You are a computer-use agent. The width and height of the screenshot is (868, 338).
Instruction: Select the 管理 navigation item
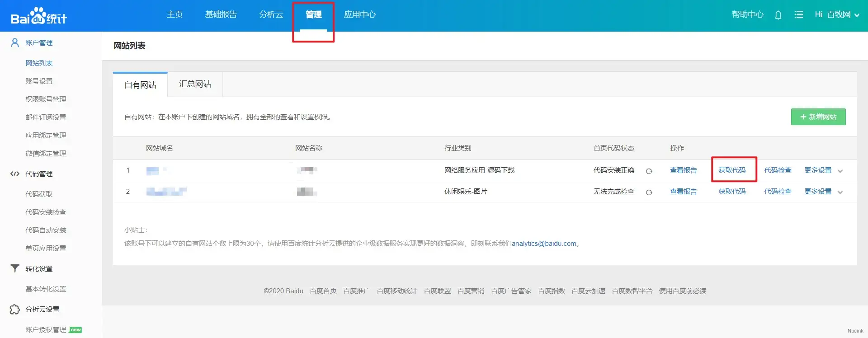313,14
